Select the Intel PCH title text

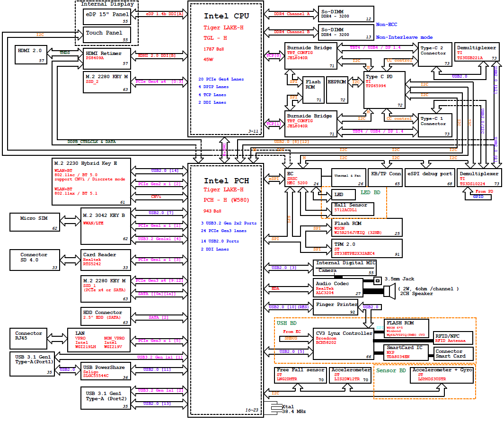click(226, 181)
